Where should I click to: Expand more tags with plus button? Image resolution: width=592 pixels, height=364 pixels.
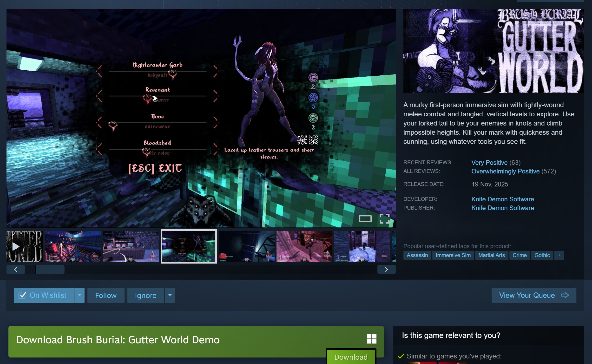559,255
